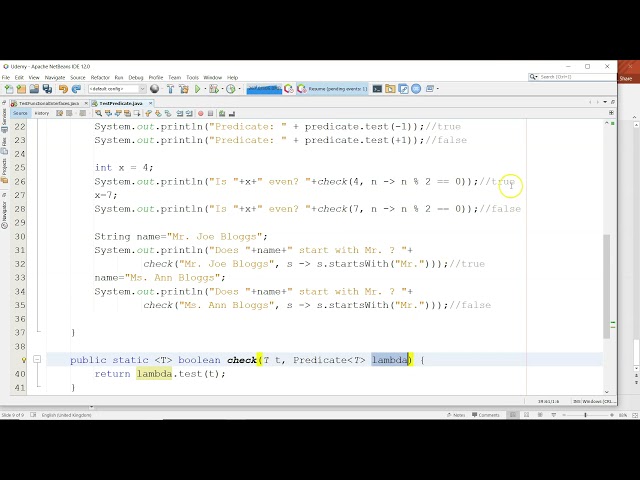
Task: Open the File menu
Action: 6,77
